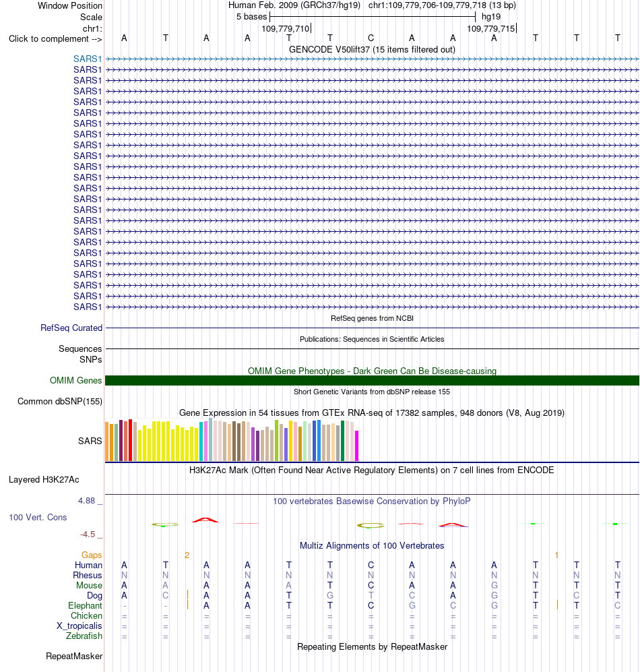Select the Layered H3K27Ac track label

click(44, 480)
